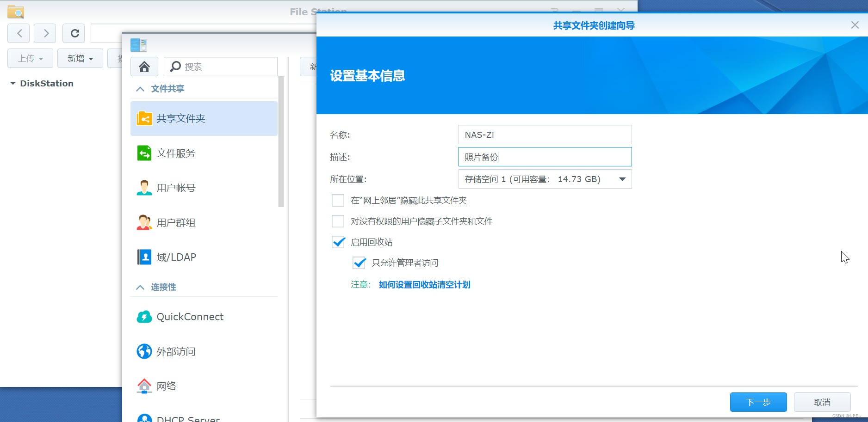Image resolution: width=868 pixels, height=422 pixels.
Task: Click the File Station address path field
Action: tap(204, 33)
